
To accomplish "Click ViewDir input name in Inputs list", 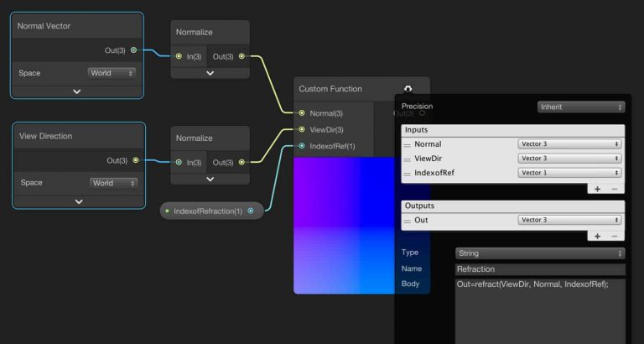I will 428,159.
